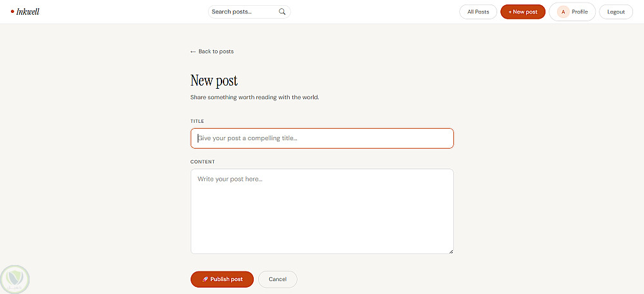This screenshot has height=294, width=644.
Task: Click the TITLE field label
Action: (197, 122)
